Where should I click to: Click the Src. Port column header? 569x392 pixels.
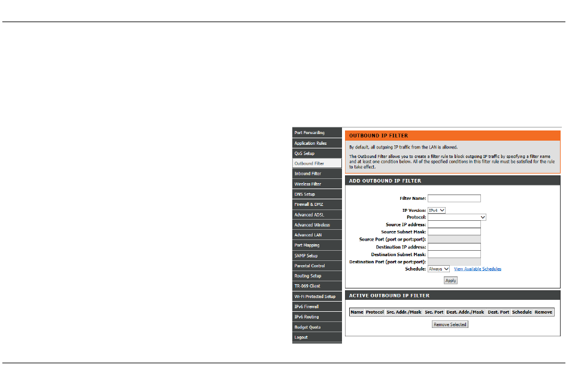434,312
